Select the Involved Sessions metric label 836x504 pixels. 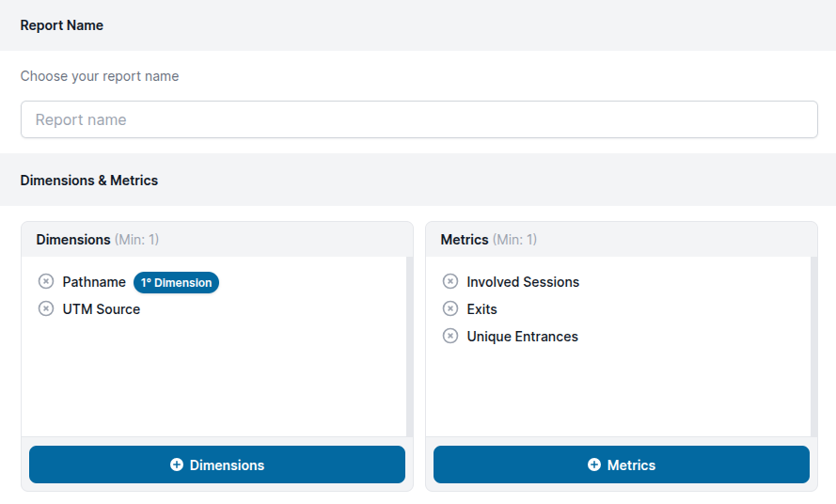click(523, 282)
